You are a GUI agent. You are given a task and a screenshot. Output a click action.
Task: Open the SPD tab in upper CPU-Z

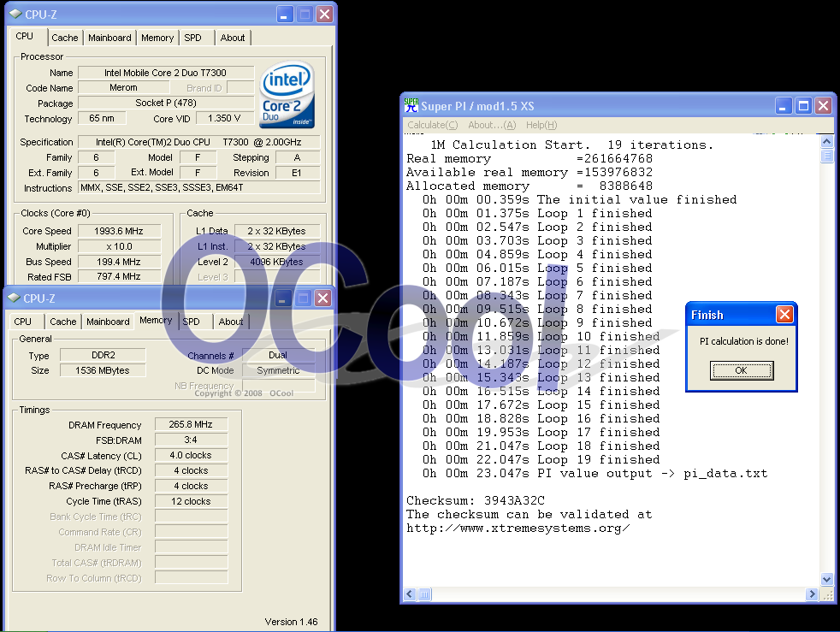tap(192, 38)
